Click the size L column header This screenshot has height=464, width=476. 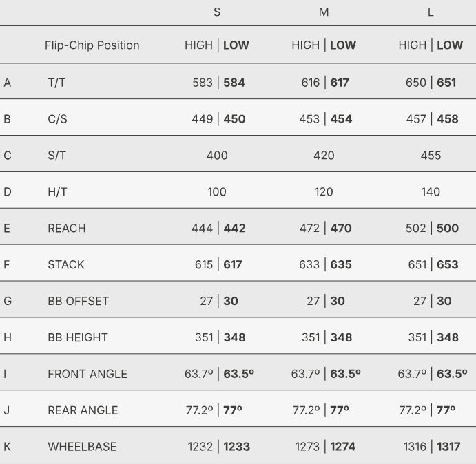pos(431,13)
